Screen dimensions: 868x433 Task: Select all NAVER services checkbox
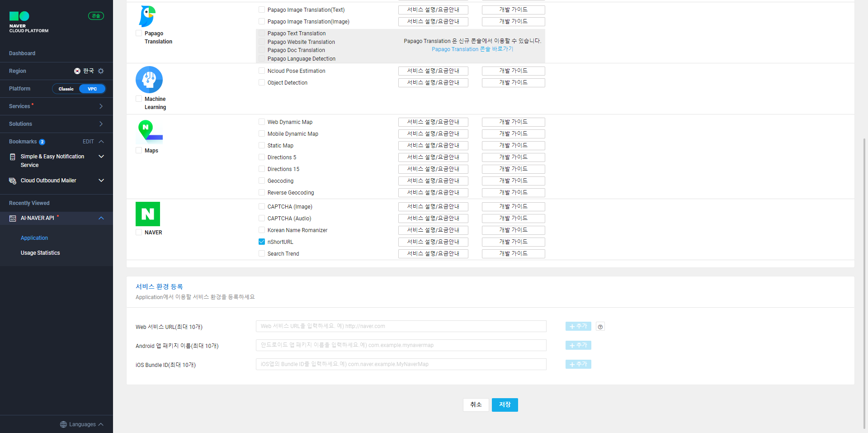[139, 232]
